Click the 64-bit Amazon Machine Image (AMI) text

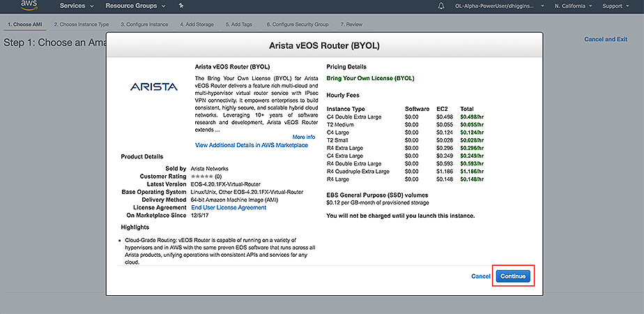[234, 200]
